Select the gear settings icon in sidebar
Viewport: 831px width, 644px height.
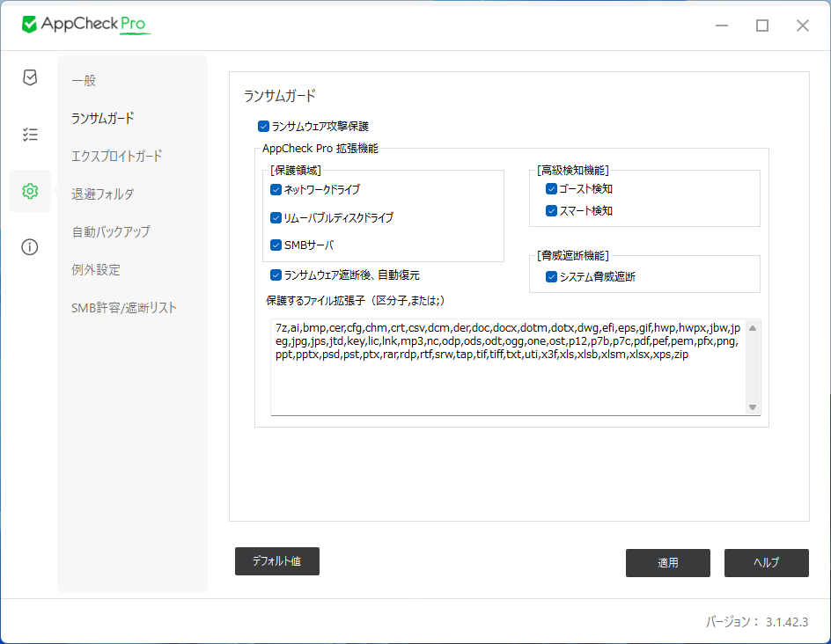coord(30,191)
